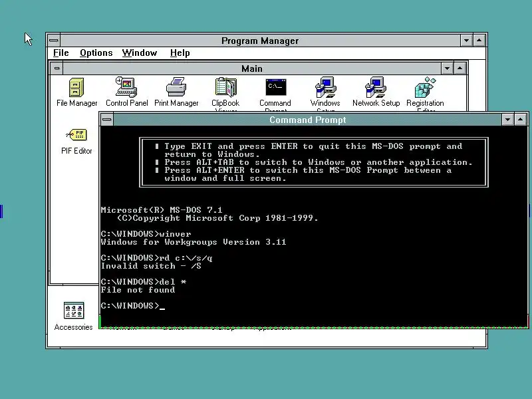Image resolution: width=532 pixels, height=399 pixels.
Task: Click the Command Prompt title bar
Action: (307, 120)
